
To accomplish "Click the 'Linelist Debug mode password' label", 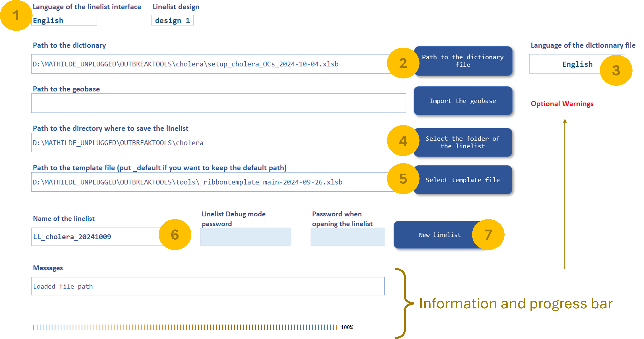I will (x=234, y=219).
